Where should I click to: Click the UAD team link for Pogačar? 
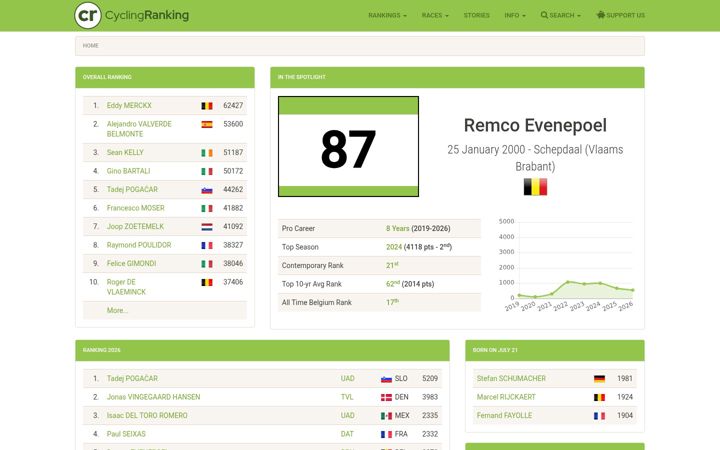348,378
